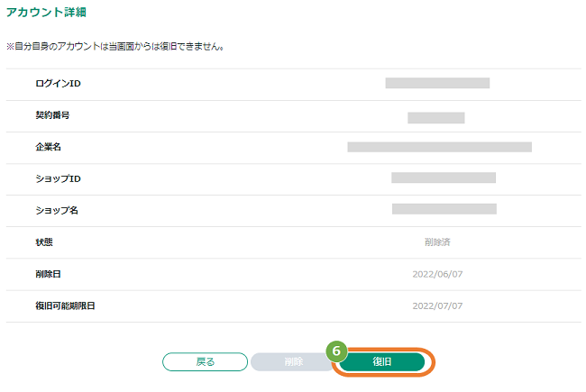586x392 pixels.
Task: Click the masked 契約番号 value
Action: point(436,118)
